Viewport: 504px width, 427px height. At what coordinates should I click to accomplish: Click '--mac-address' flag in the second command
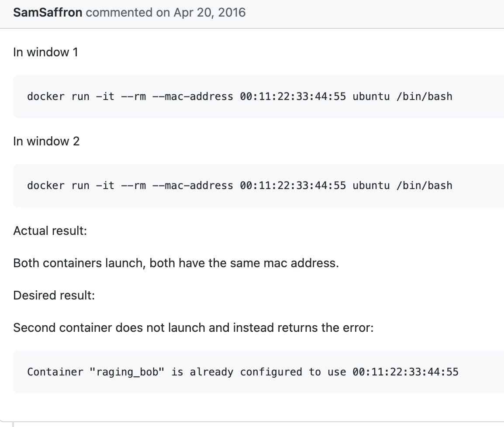point(192,186)
